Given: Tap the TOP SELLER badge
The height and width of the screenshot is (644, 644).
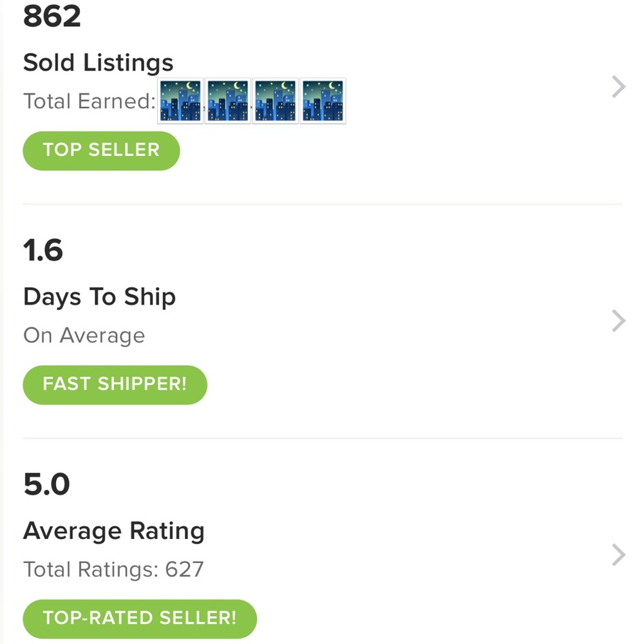Looking at the screenshot, I should click(101, 151).
